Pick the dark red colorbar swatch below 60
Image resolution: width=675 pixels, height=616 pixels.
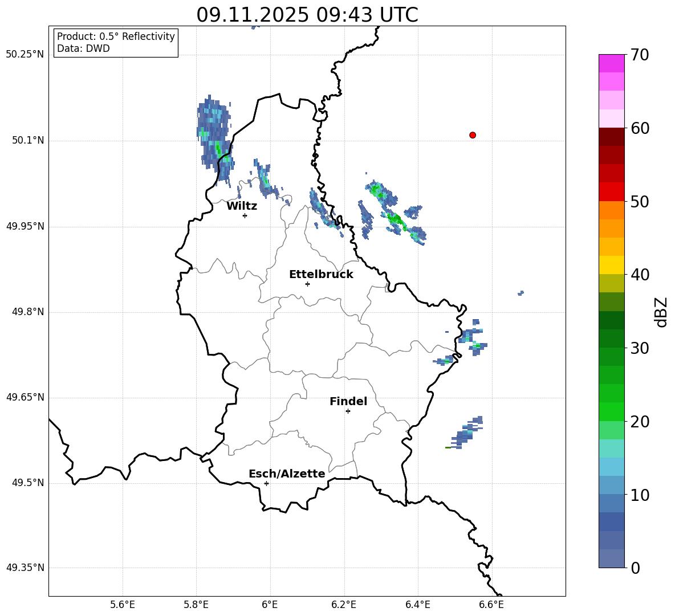(611, 137)
